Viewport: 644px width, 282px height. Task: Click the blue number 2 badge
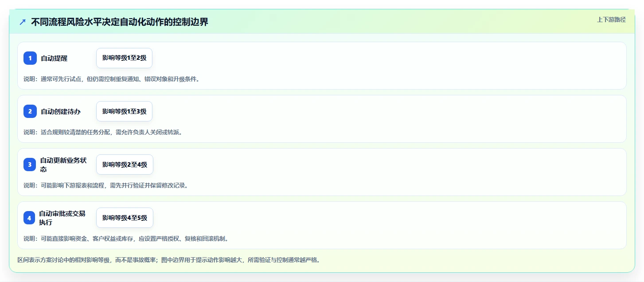click(x=30, y=111)
